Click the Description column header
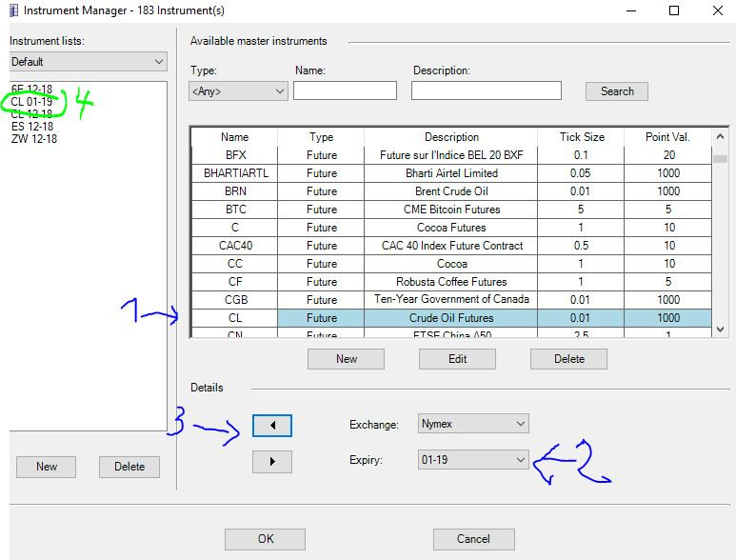The height and width of the screenshot is (560, 736). [x=451, y=137]
